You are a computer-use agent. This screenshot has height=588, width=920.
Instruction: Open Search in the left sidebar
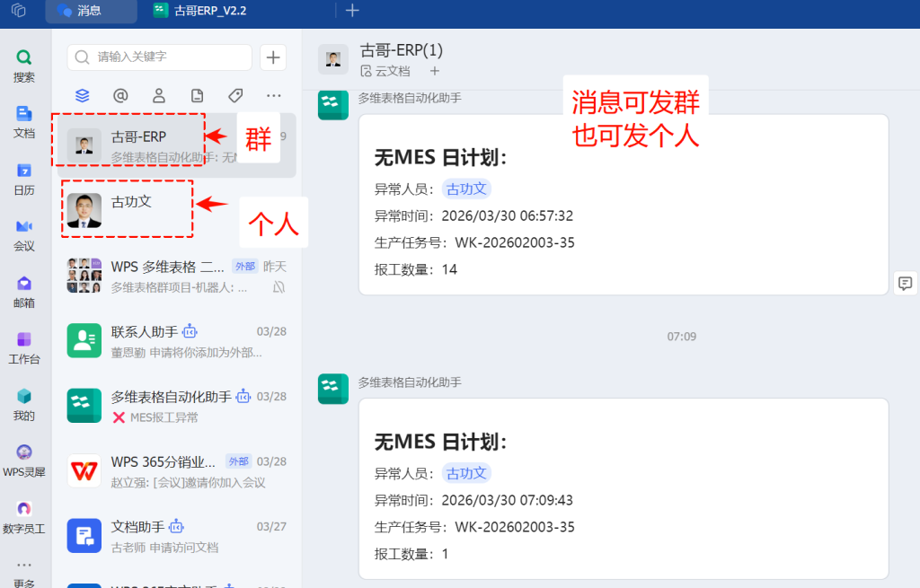[24, 66]
